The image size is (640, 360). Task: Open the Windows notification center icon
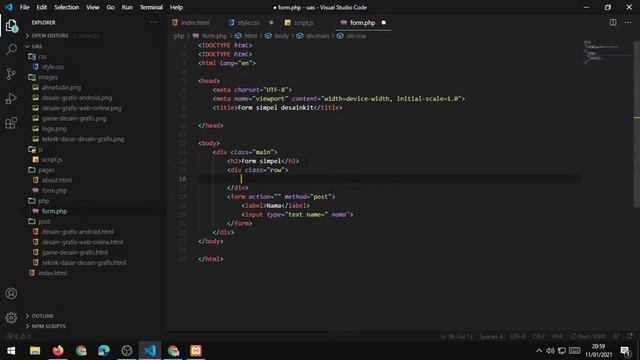pyautogui.click(x=625, y=351)
